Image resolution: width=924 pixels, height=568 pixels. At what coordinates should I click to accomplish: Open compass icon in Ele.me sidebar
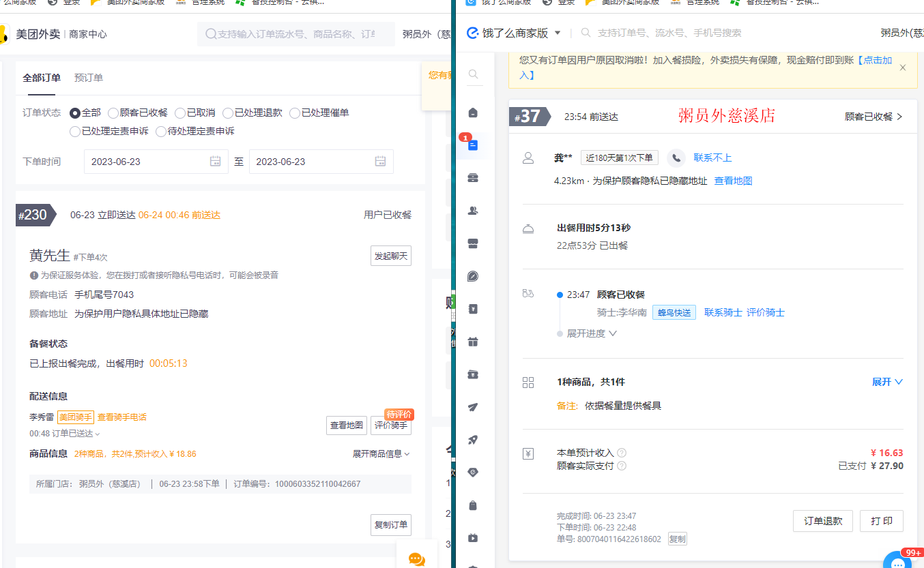coord(473,276)
